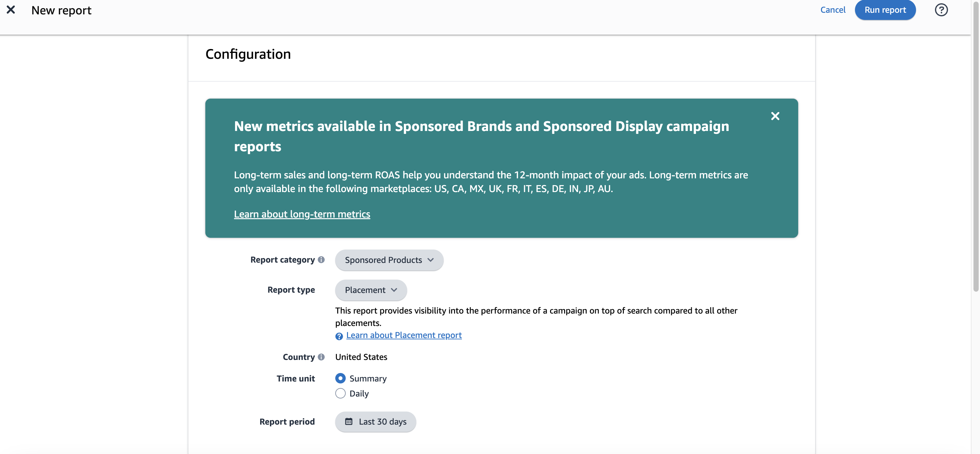Screen dimensions: 980x454
Task: Click the Report category info icon
Action: [321, 260]
